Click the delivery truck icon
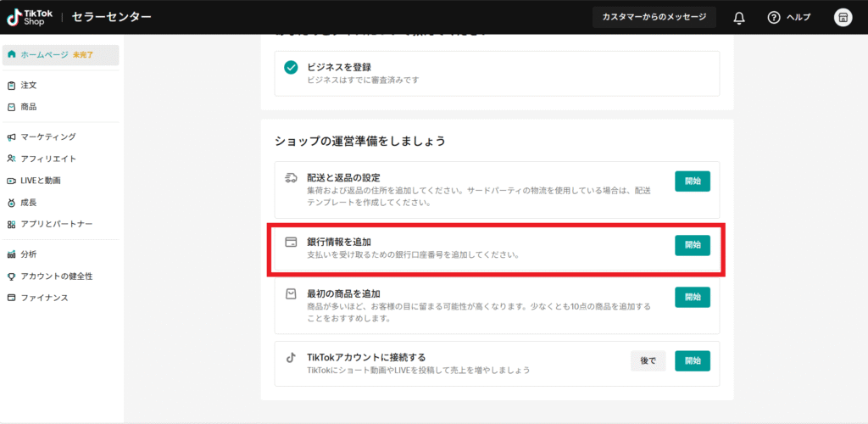Image resolution: width=868 pixels, height=424 pixels. click(292, 178)
